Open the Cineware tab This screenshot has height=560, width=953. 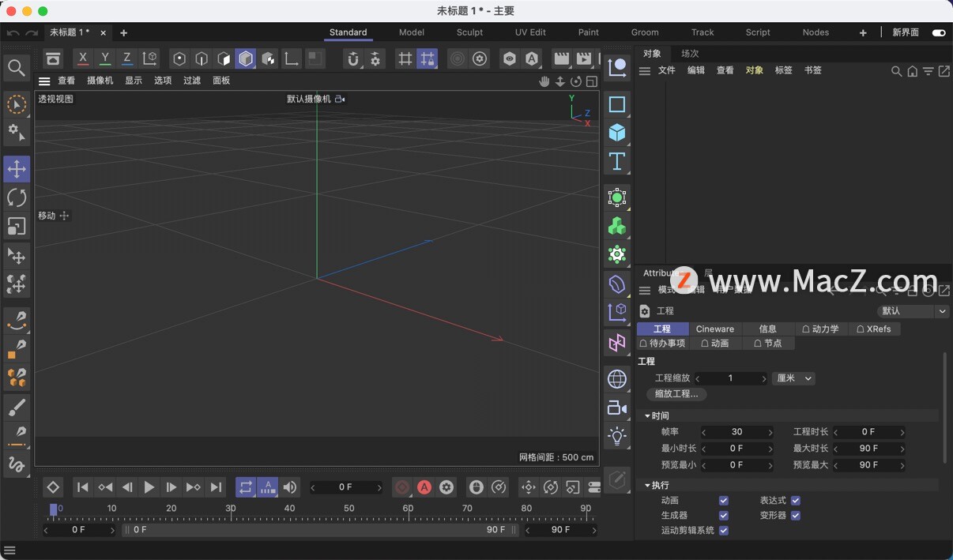(x=715, y=329)
